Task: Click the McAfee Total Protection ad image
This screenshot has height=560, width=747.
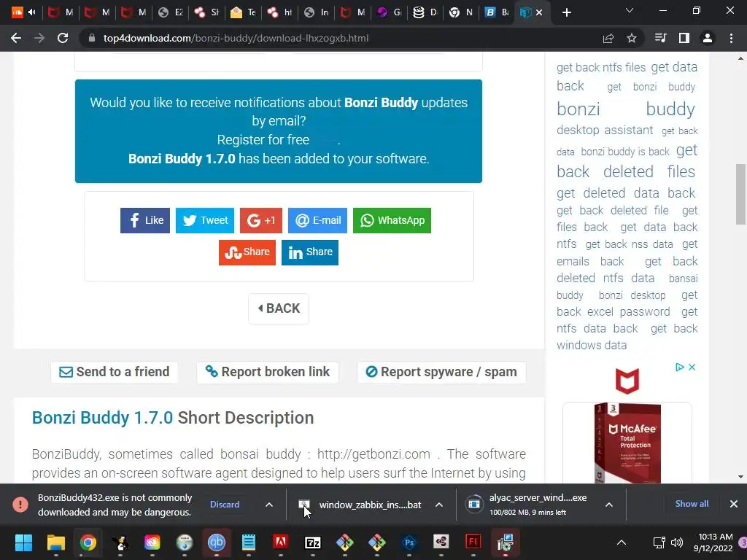Action: pyautogui.click(x=627, y=443)
